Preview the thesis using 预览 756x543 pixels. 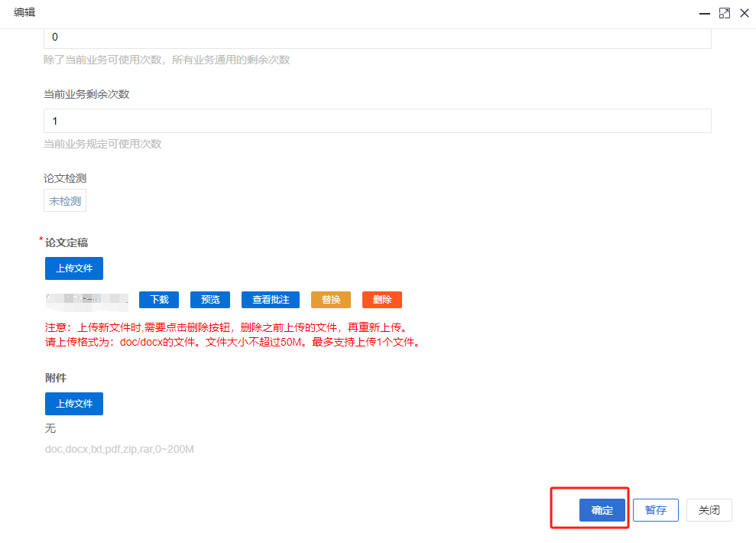click(x=210, y=300)
